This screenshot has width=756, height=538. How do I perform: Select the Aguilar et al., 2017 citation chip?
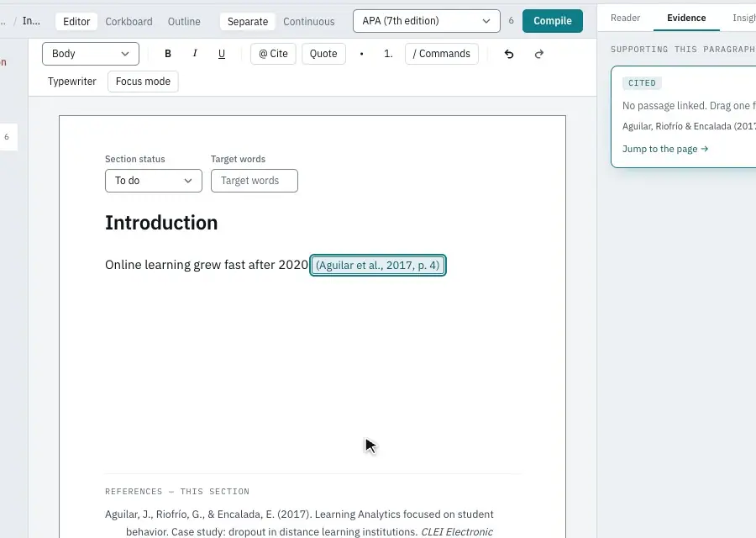click(377, 265)
